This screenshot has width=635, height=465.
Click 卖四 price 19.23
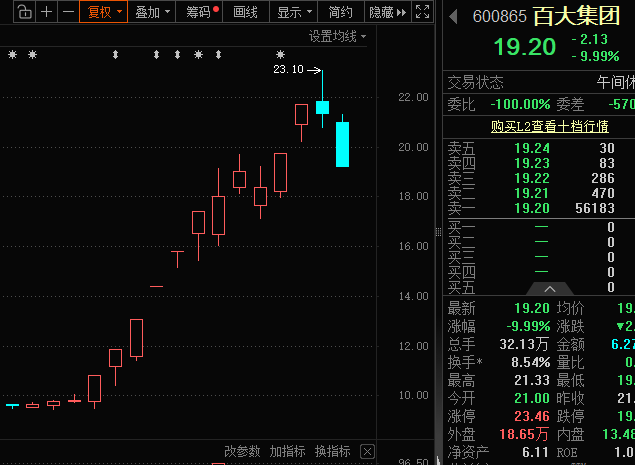[532, 163]
